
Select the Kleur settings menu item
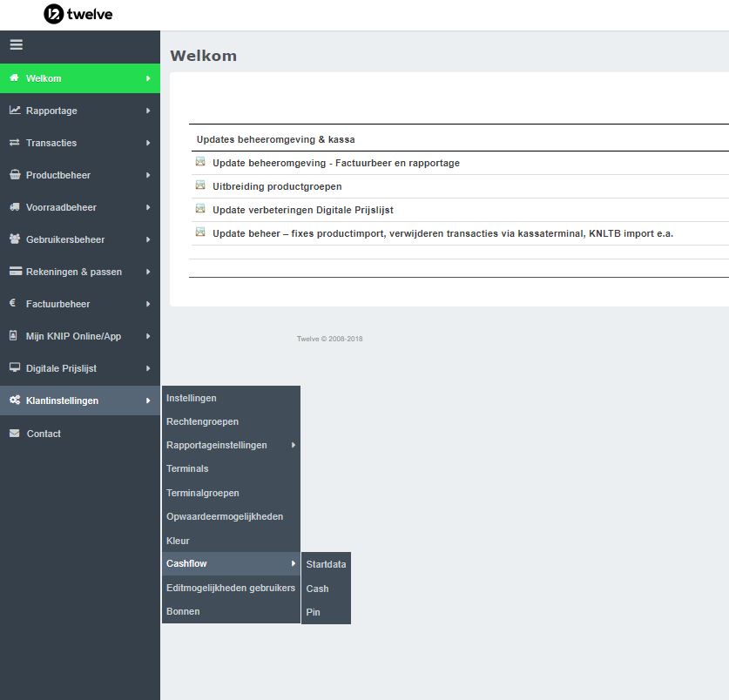tap(178, 541)
